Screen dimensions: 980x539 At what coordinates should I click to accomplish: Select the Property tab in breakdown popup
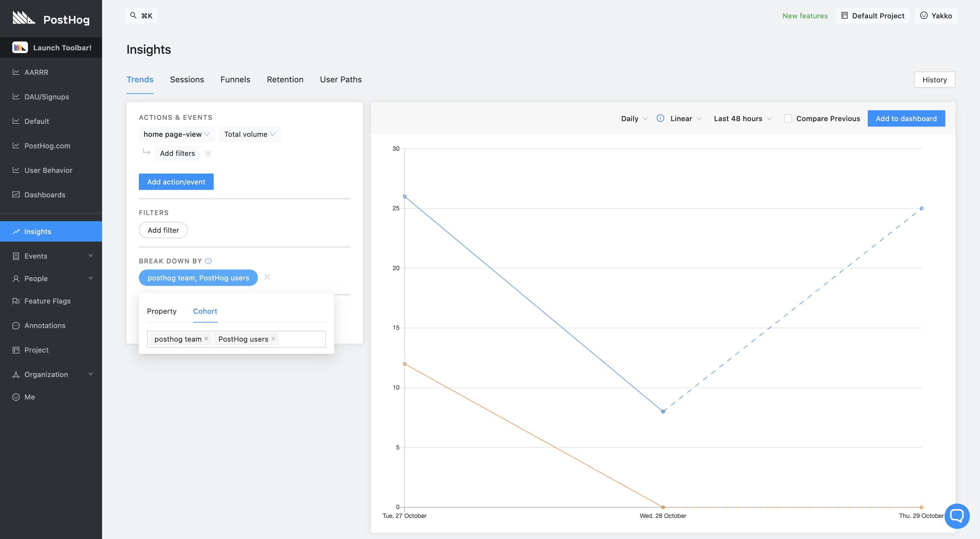pyautogui.click(x=162, y=311)
